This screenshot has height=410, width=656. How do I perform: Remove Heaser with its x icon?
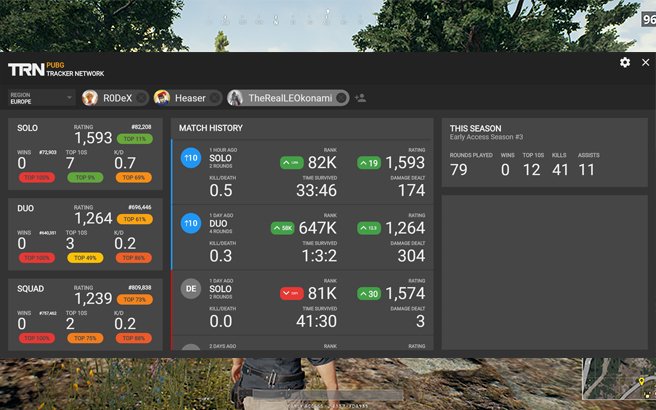tap(214, 98)
